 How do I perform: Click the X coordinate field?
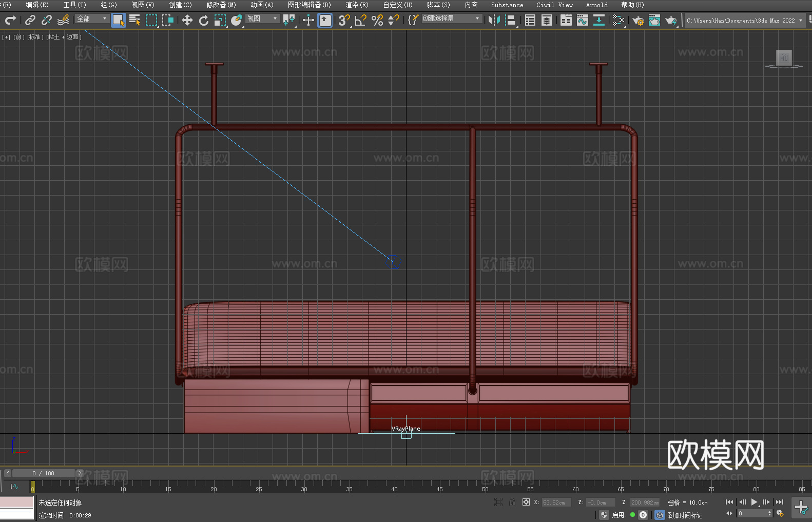(x=556, y=502)
